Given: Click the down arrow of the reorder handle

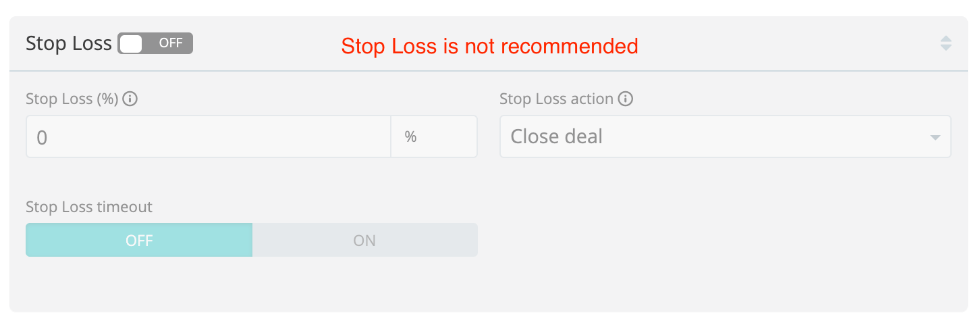Looking at the screenshot, I should click(946, 48).
